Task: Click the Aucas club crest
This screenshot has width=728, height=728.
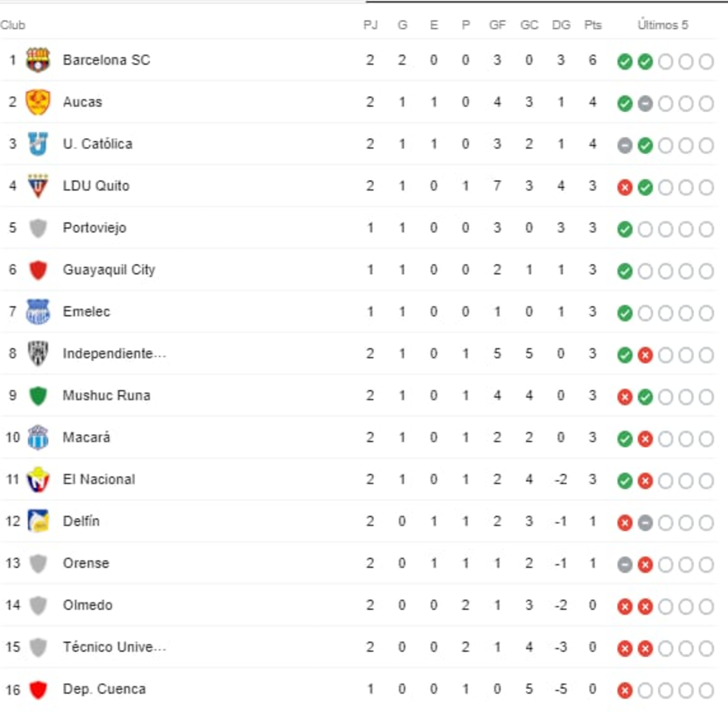Action: 38,102
